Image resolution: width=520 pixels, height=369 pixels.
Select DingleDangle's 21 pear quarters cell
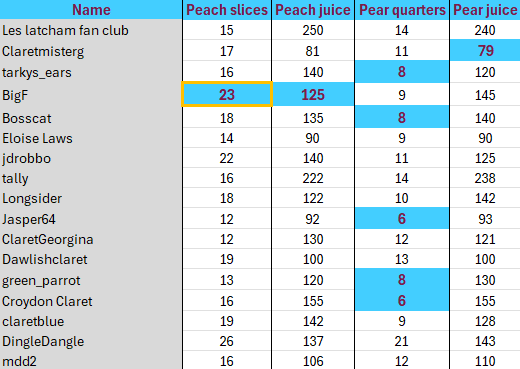402,341
